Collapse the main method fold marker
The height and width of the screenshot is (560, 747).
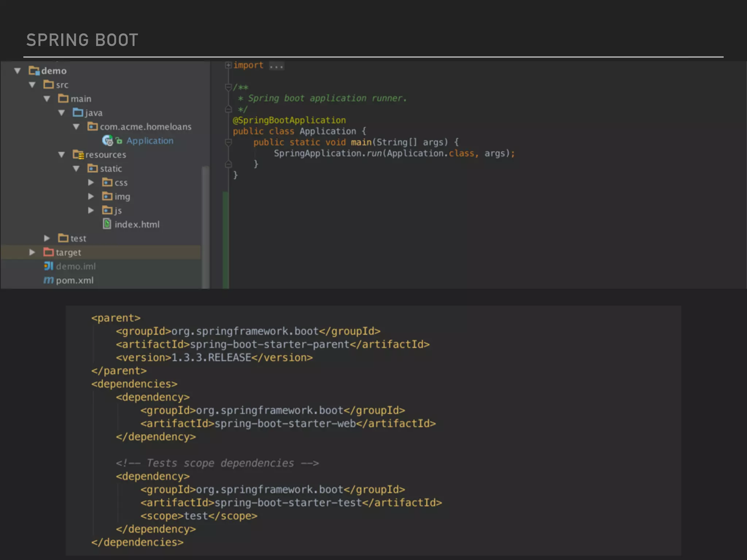pos(228,143)
